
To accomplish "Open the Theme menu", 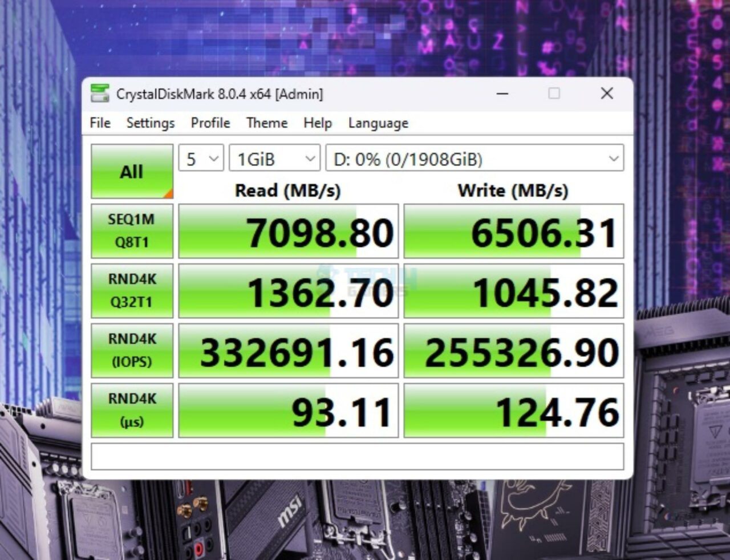I will (266, 123).
